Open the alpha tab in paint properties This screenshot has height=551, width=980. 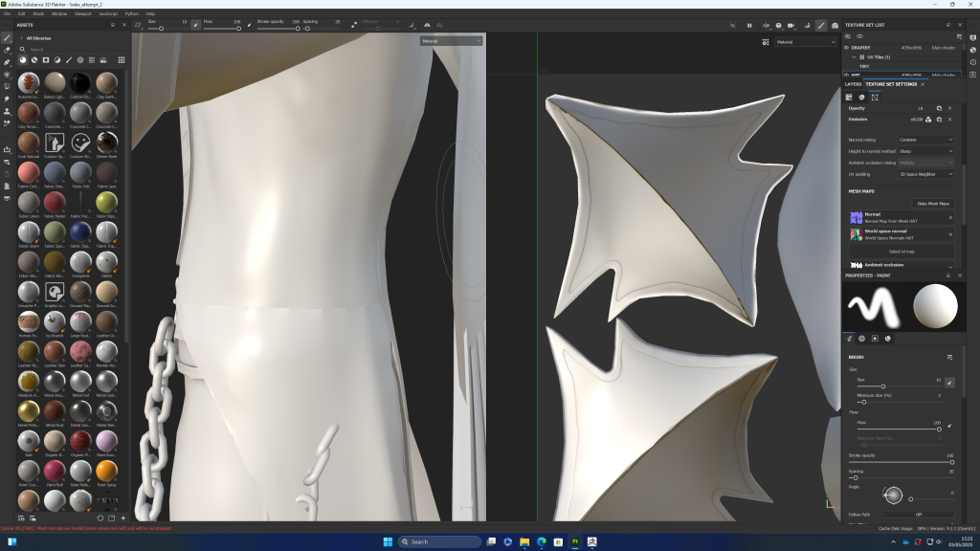(x=861, y=338)
